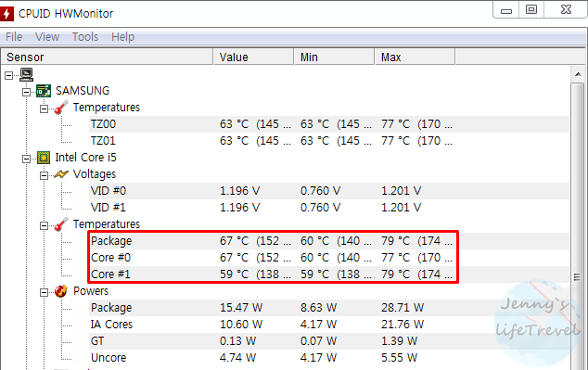Viewport: 588px width, 370px height.
Task: Click the Sensor column header
Action: 107,57
